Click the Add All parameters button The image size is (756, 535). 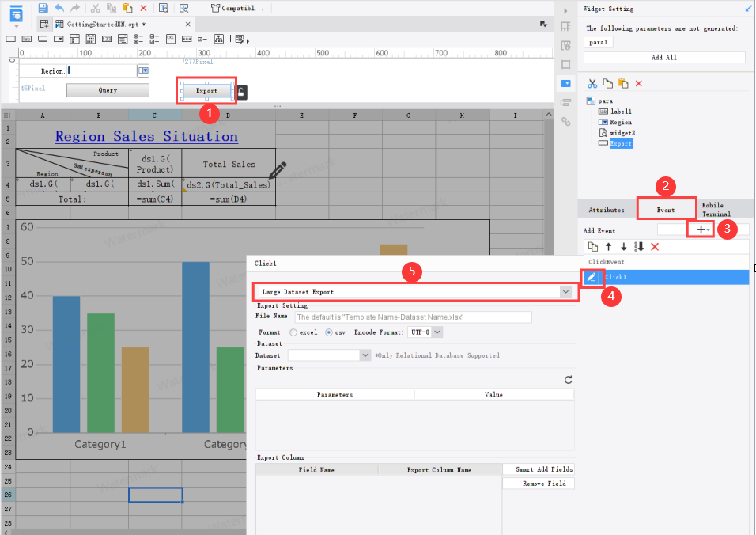pos(664,56)
